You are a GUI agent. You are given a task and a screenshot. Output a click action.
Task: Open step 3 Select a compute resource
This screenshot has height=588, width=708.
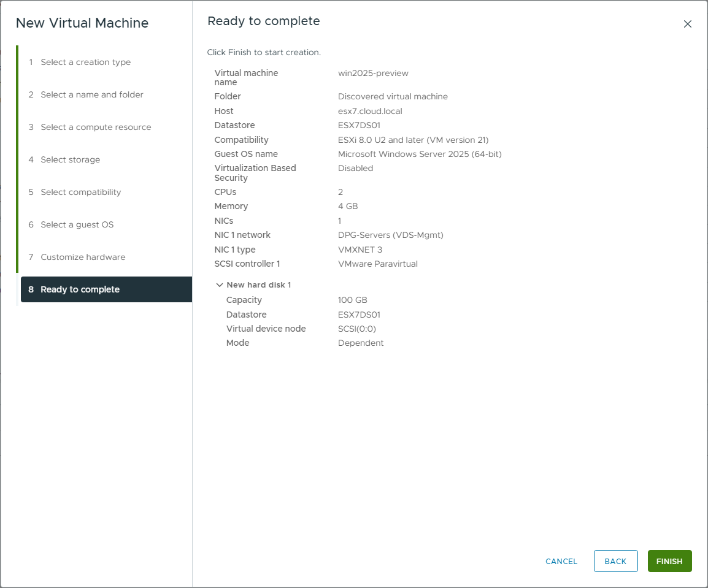[95, 127]
